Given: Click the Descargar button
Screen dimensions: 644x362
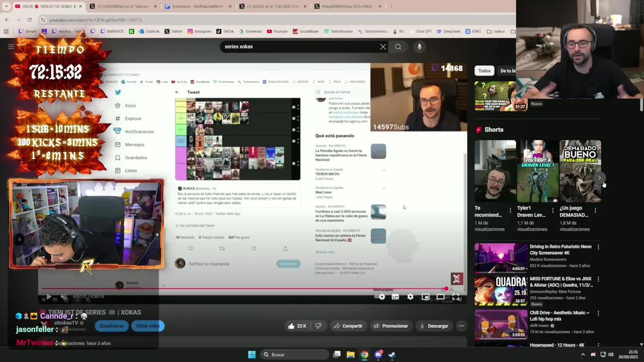Looking at the screenshot, I should (x=434, y=326).
